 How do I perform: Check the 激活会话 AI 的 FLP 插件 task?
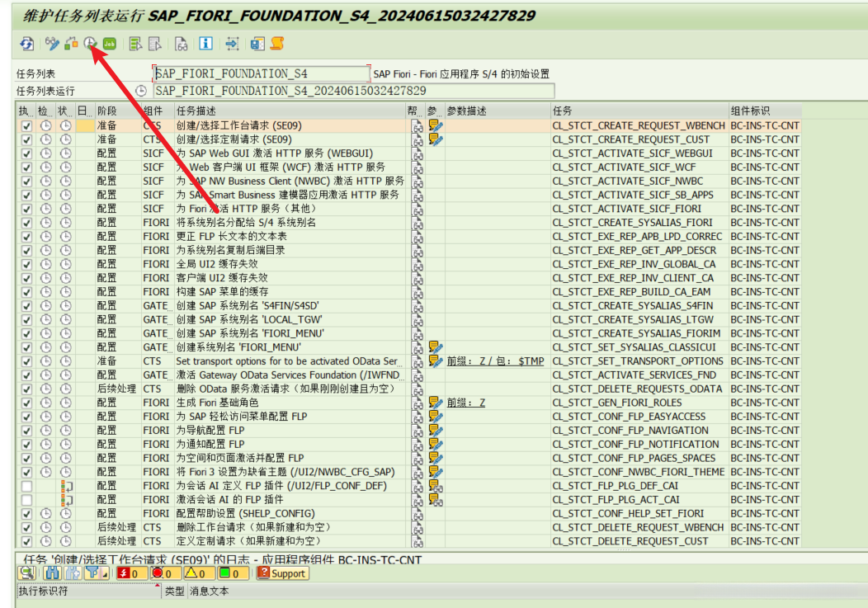tap(26, 500)
